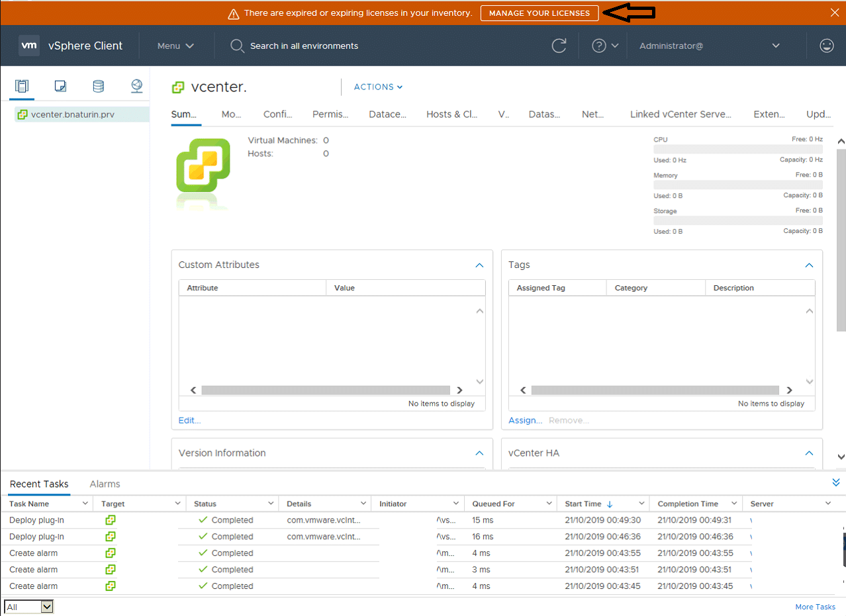Click the search in all environments field
Image resolution: width=846 pixels, height=616 pixels.
(x=304, y=46)
